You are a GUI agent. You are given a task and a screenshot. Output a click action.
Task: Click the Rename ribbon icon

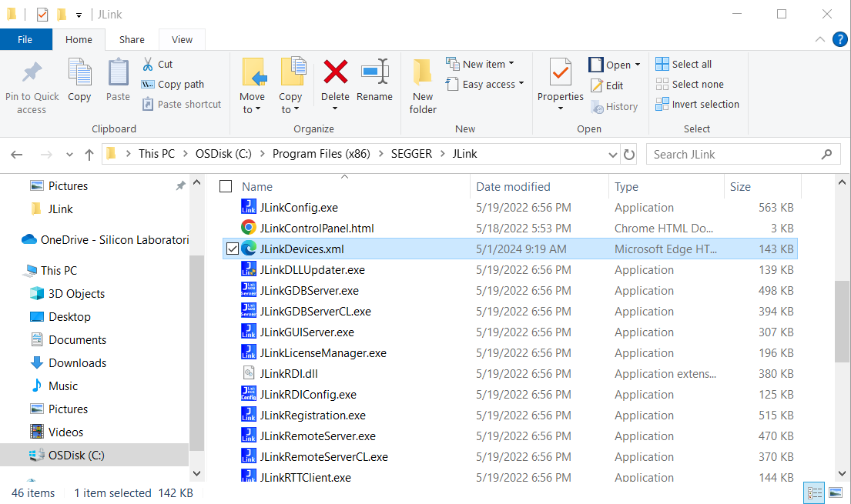[374, 72]
